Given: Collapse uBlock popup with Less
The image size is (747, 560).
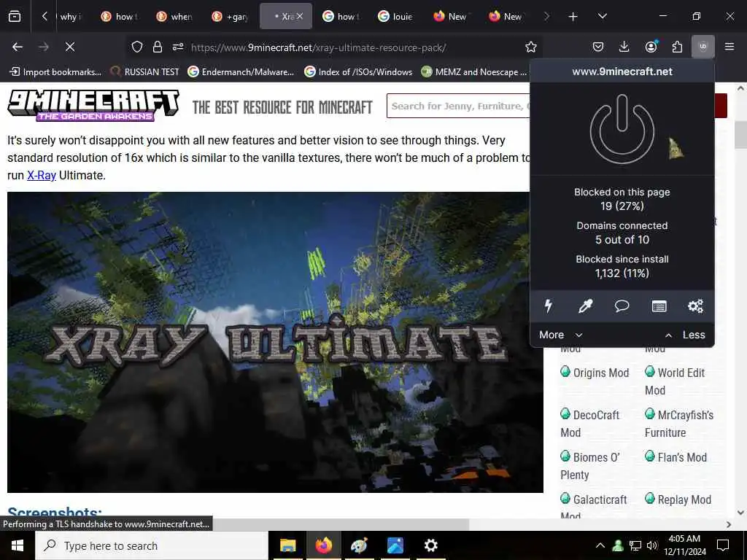Looking at the screenshot, I should pyautogui.click(x=684, y=335).
